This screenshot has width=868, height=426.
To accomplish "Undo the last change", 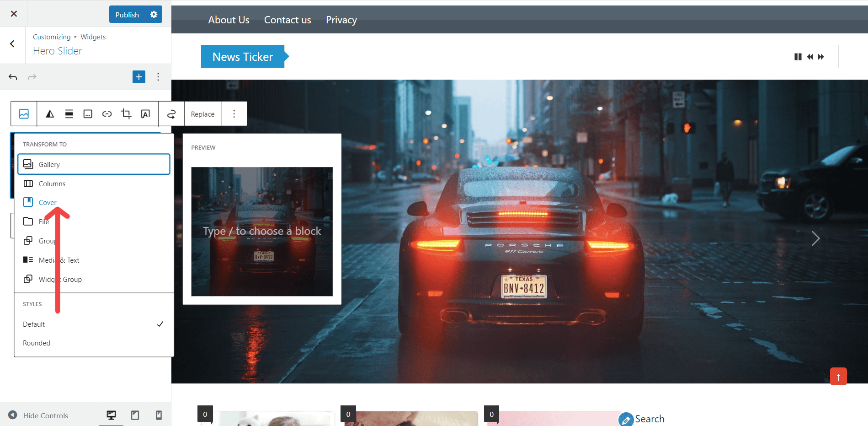I will coord(13,77).
